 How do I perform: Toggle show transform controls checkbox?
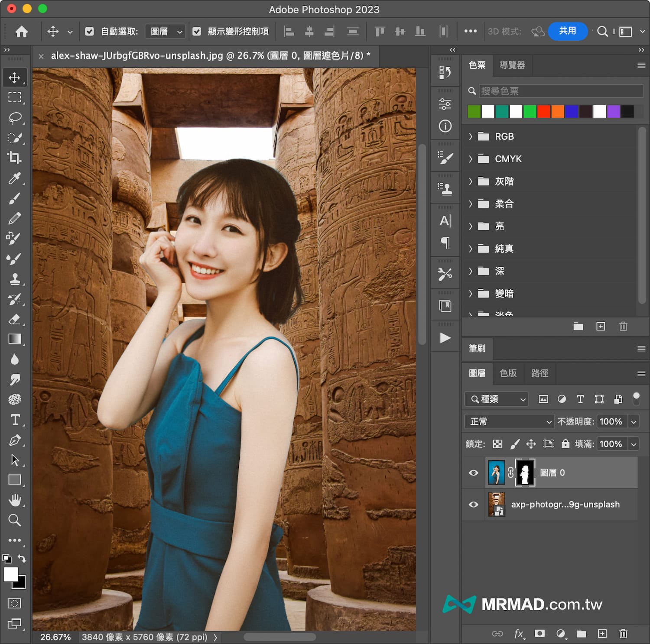(197, 32)
